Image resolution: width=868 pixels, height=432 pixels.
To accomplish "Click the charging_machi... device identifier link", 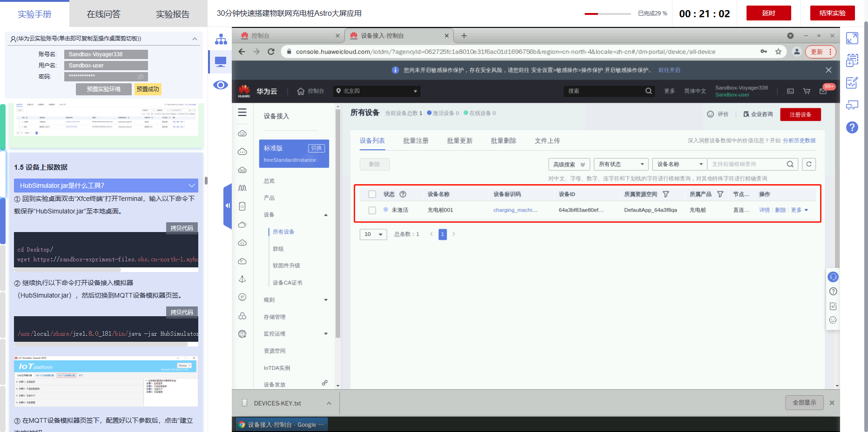I will [x=515, y=210].
